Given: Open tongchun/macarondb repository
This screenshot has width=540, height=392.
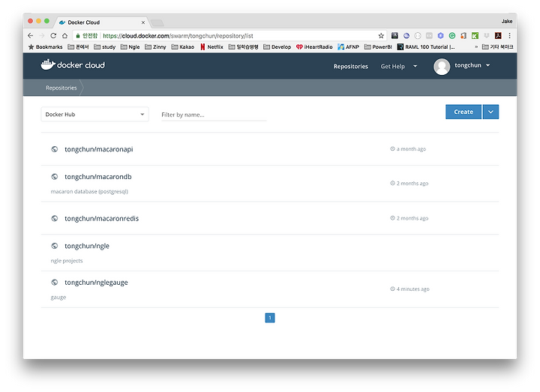Looking at the screenshot, I should point(98,177).
